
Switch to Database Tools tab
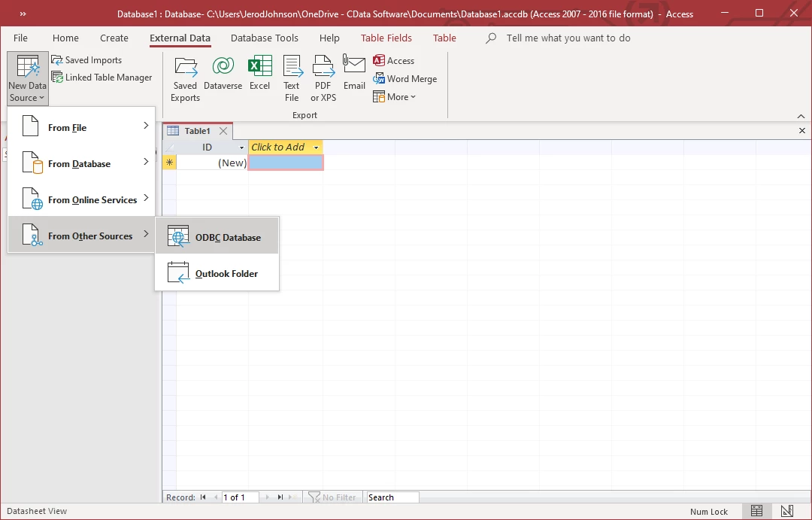265,38
